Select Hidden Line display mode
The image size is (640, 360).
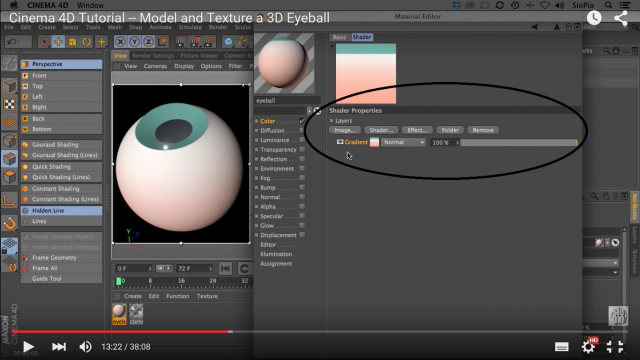[62, 211]
